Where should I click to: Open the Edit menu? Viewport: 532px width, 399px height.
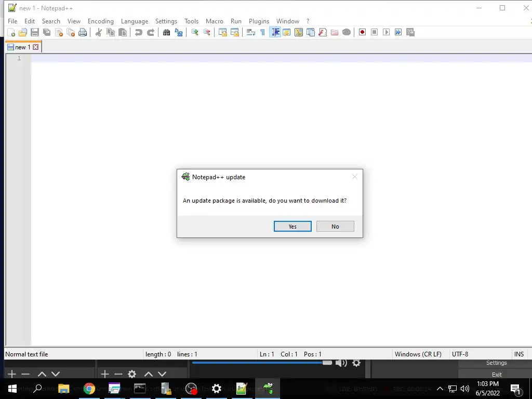pyautogui.click(x=30, y=21)
